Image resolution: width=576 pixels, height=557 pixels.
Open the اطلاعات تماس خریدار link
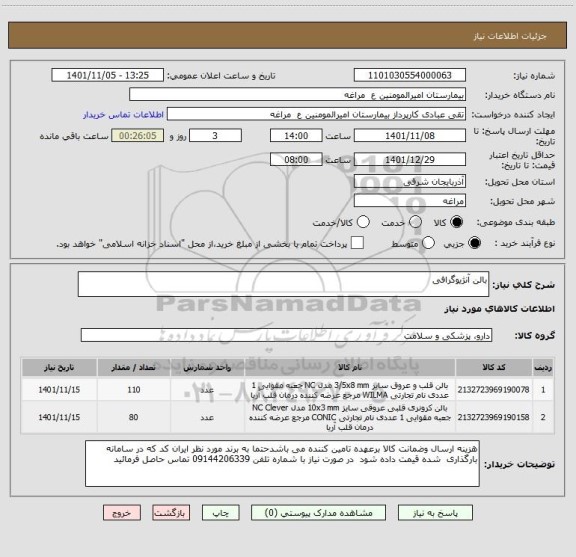[x=123, y=115]
